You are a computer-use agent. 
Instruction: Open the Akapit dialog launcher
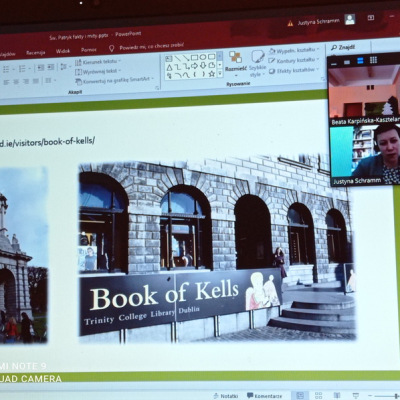[x=157, y=88]
